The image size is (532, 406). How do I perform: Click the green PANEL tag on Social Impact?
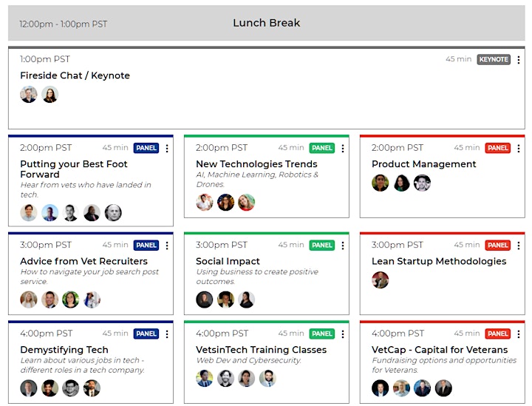(321, 245)
